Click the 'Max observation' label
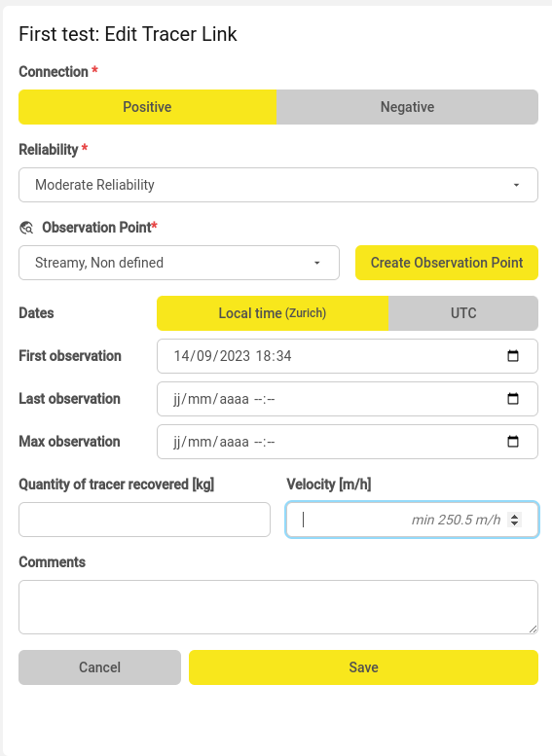 tap(69, 442)
